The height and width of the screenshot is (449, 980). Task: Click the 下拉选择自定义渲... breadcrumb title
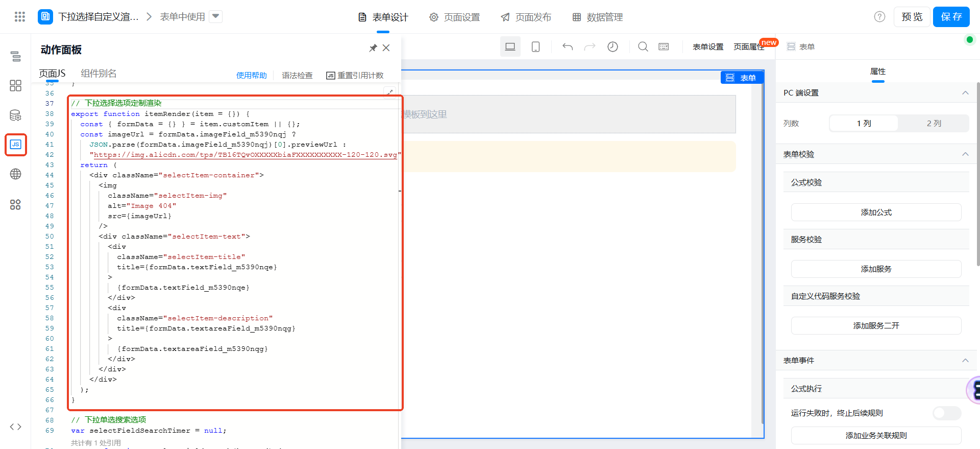99,17
